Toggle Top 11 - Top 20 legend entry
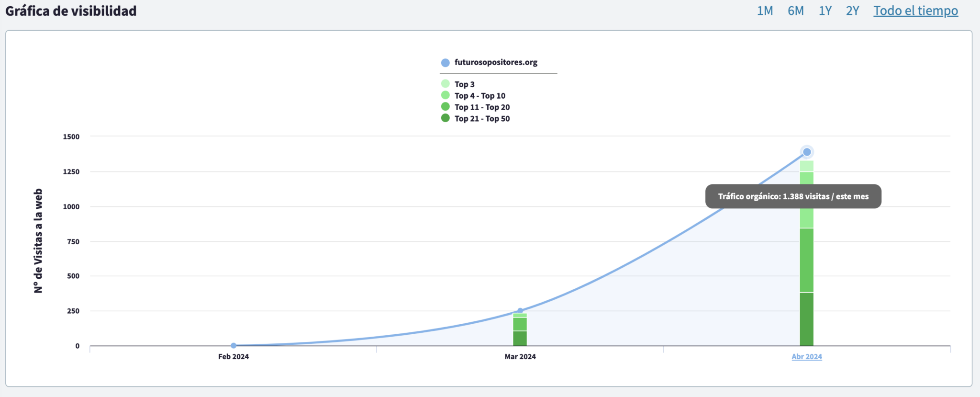The image size is (980, 397). point(476,107)
